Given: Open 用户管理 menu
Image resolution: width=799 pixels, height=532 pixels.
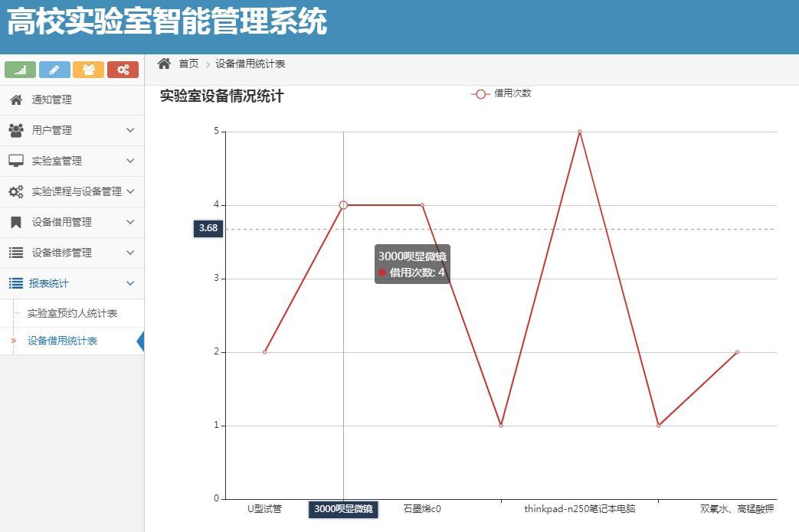Looking at the screenshot, I should [72, 131].
